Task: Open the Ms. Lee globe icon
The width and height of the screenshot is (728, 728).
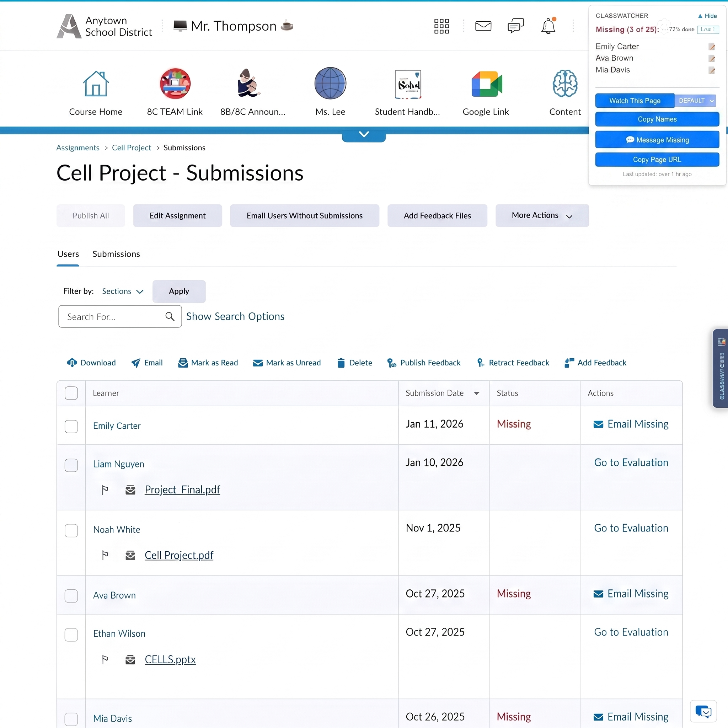Action: click(330, 83)
